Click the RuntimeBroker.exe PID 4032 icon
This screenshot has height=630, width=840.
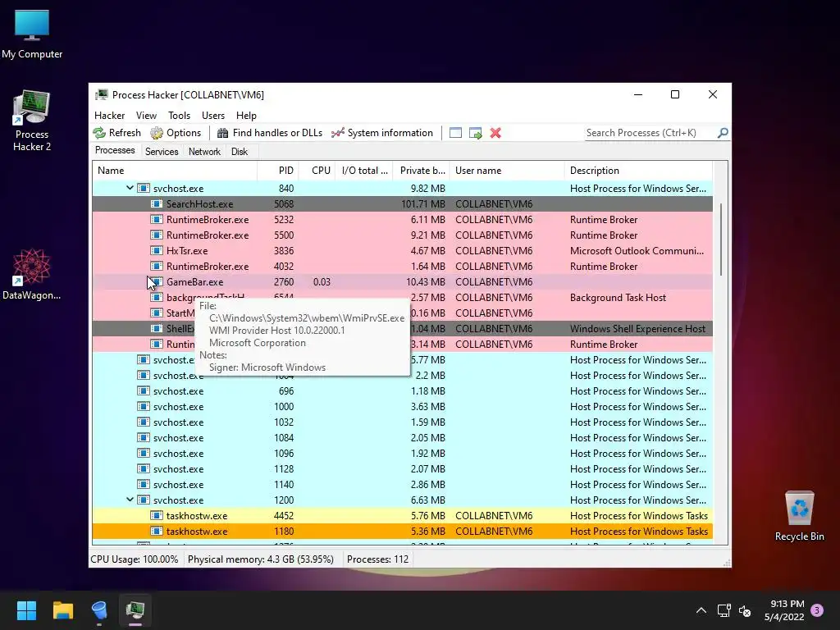click(157, 266)
